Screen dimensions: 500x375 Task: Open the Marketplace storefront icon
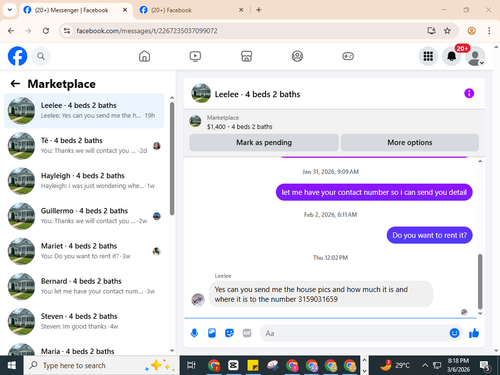(246, 56)
